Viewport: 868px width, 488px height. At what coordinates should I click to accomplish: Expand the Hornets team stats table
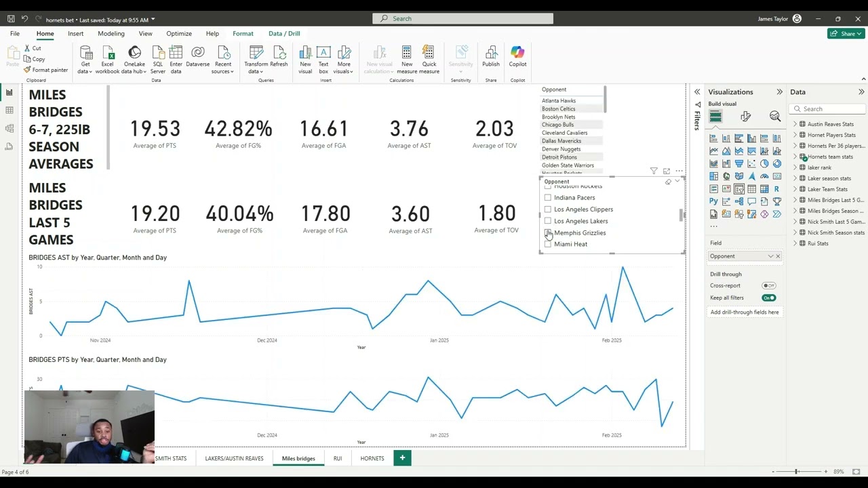[x=795, y=157]
